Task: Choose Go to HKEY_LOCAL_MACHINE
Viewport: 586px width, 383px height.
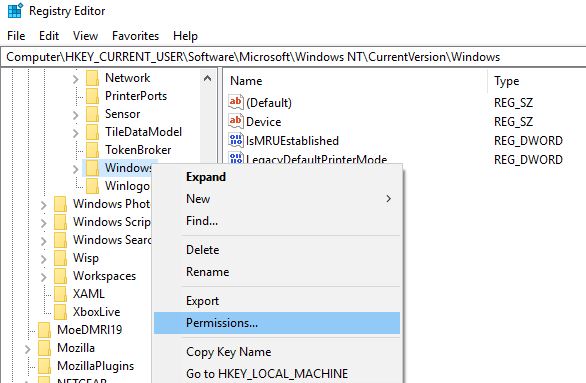Action: 277,374
